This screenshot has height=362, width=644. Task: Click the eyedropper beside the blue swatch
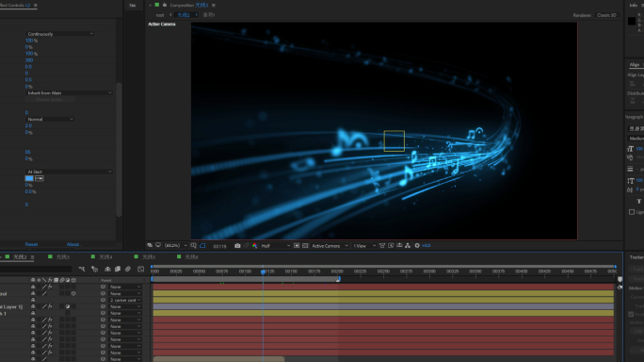coord(40,178)
